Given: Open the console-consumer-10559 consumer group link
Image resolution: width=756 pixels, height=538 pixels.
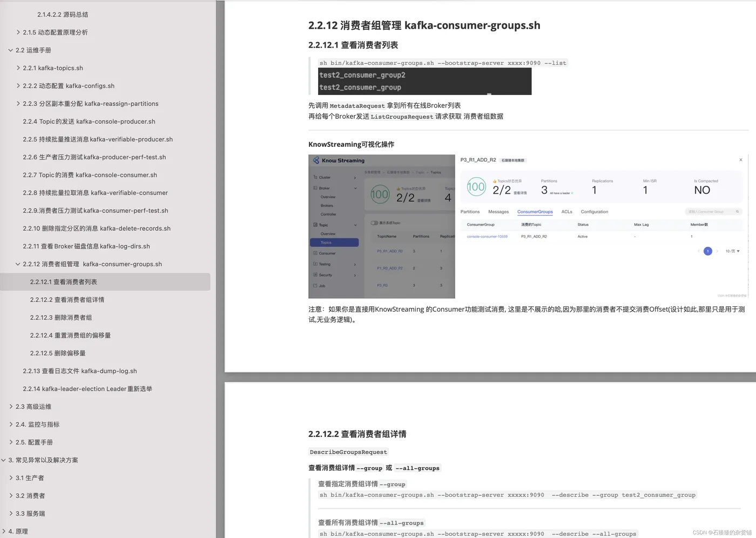Looking at the screenshot, I should coord(487,237).
